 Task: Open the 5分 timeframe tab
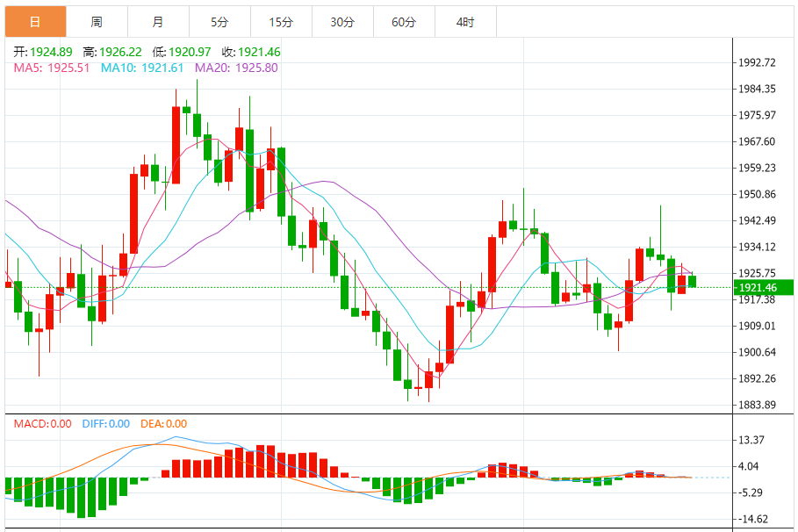click(219, 22)
